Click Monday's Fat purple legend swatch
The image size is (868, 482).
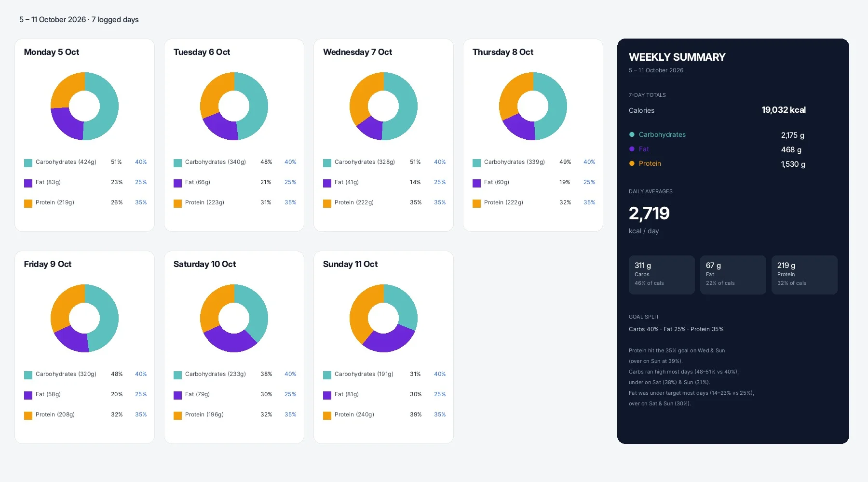tap(28, 183)
